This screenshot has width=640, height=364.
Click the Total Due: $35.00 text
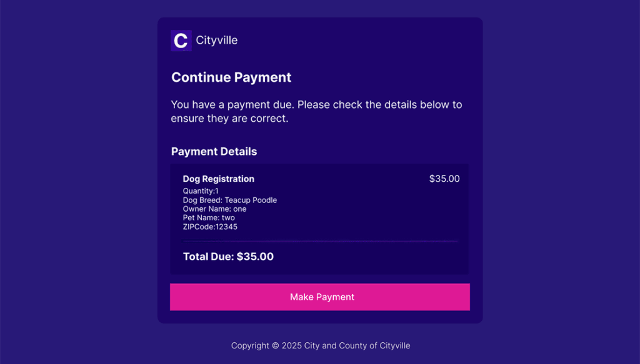[228, 257]
